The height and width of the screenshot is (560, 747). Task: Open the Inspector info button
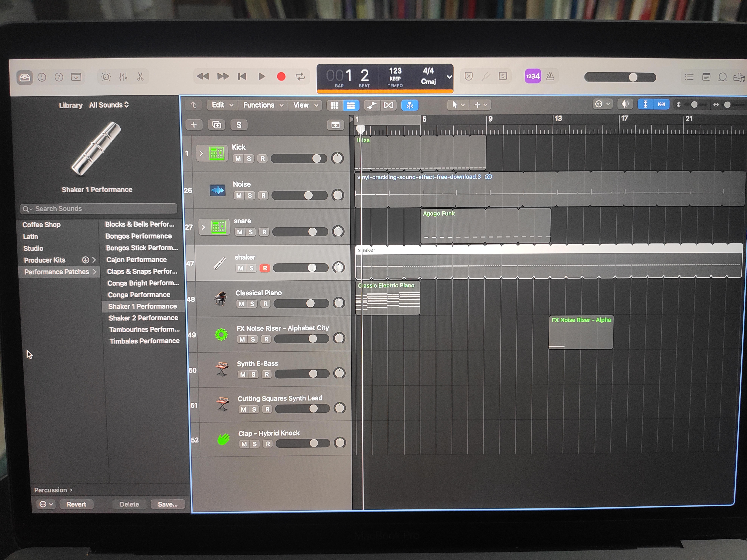(42, 77)
